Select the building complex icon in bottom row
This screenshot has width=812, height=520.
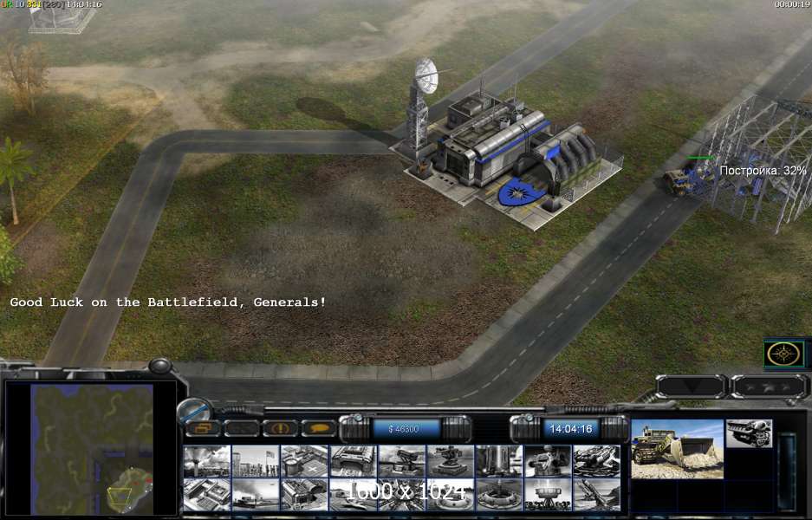pos(206,495)
